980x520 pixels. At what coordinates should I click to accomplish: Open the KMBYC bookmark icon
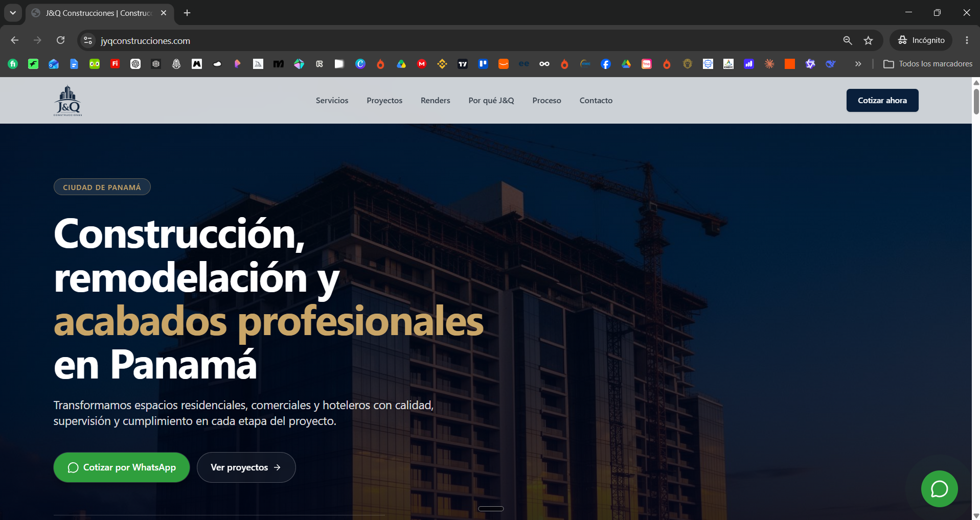[x=728, y=64]
